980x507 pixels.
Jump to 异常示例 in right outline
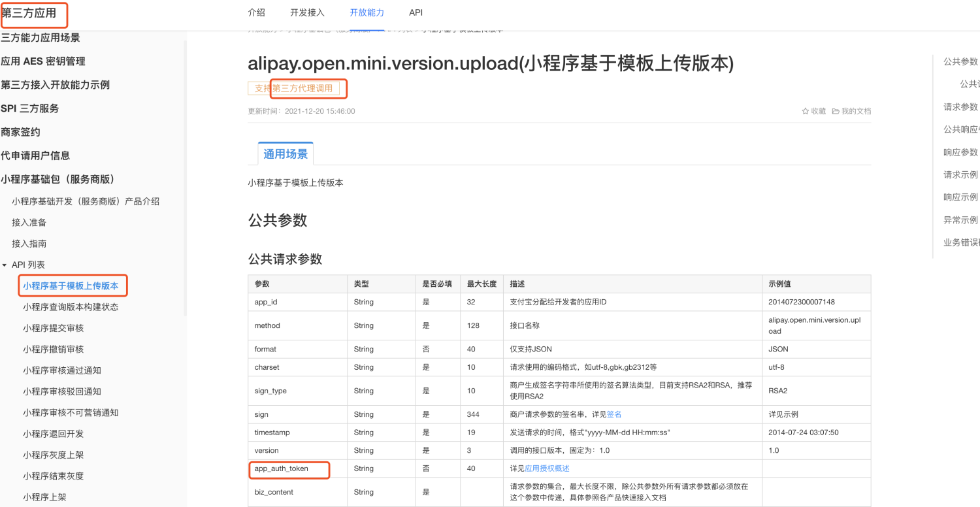coord(960,220)
